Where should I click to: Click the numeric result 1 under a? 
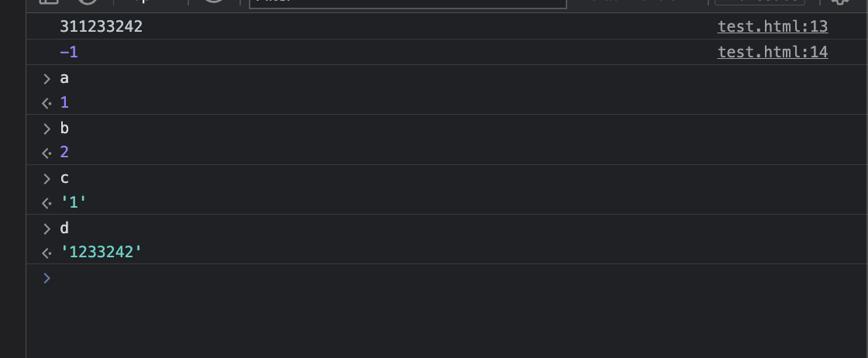coord(64,102)
